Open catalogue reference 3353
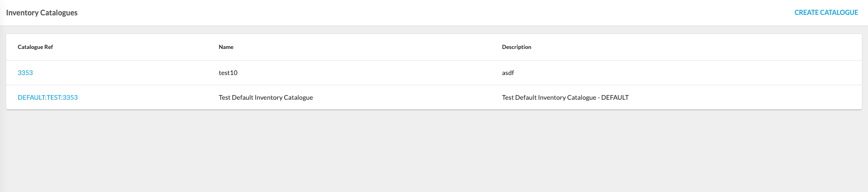This screenshot has height=192, width=868. [x=25, y=73]
